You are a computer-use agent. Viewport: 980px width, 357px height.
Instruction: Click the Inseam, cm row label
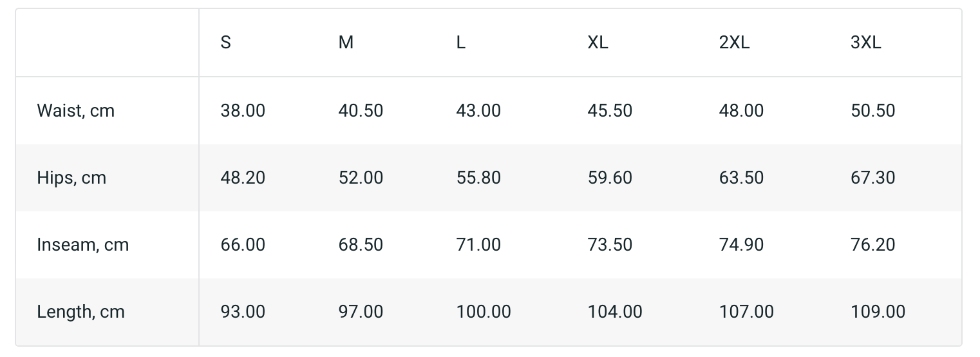[83, 245]
